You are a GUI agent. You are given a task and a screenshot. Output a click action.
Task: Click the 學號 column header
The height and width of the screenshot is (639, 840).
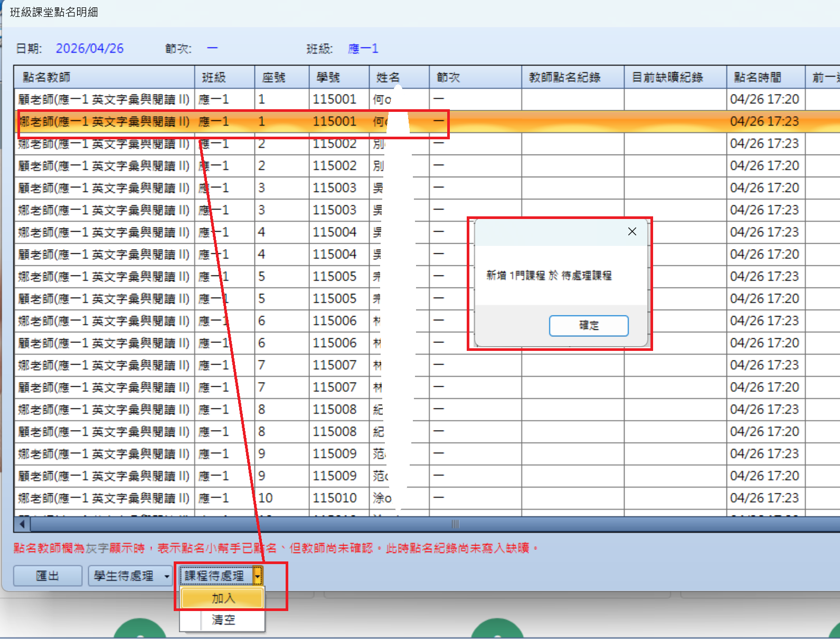(339, 78)
